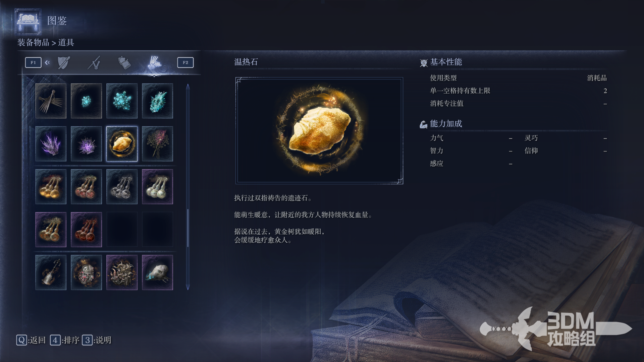Select the large cyan crystal cluster item
This screenshot has height=362, width=644.
tap(122, 101)
